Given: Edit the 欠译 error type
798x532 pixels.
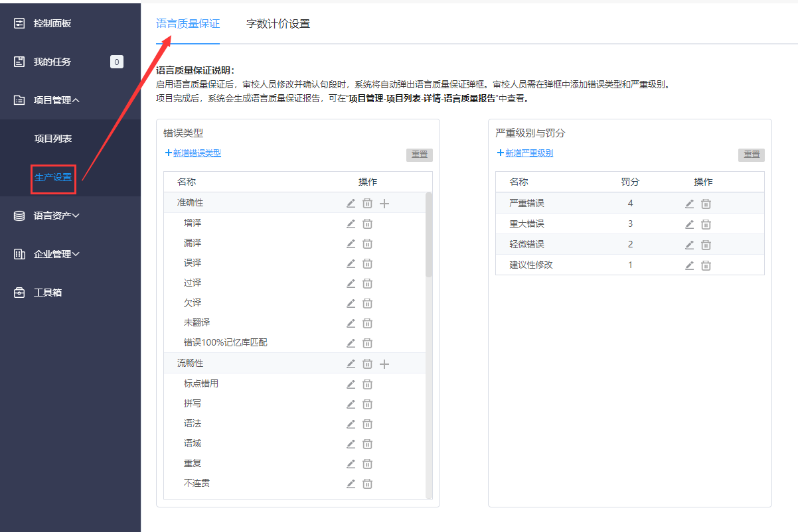Looking at the screenshot, I should 351,303.
